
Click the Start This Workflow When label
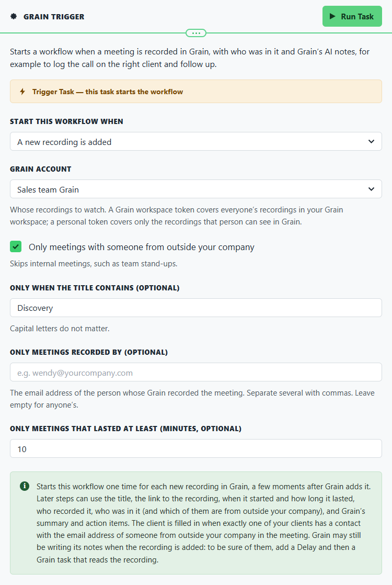coord(66,121)
